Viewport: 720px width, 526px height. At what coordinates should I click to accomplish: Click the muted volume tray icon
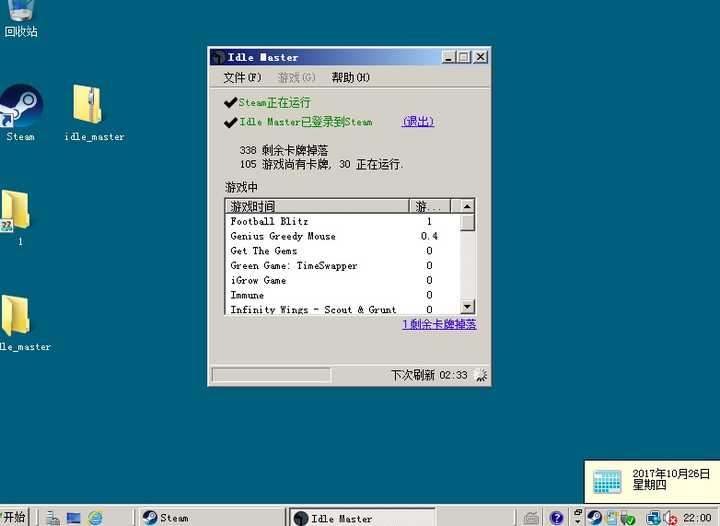tap(670, 519)
